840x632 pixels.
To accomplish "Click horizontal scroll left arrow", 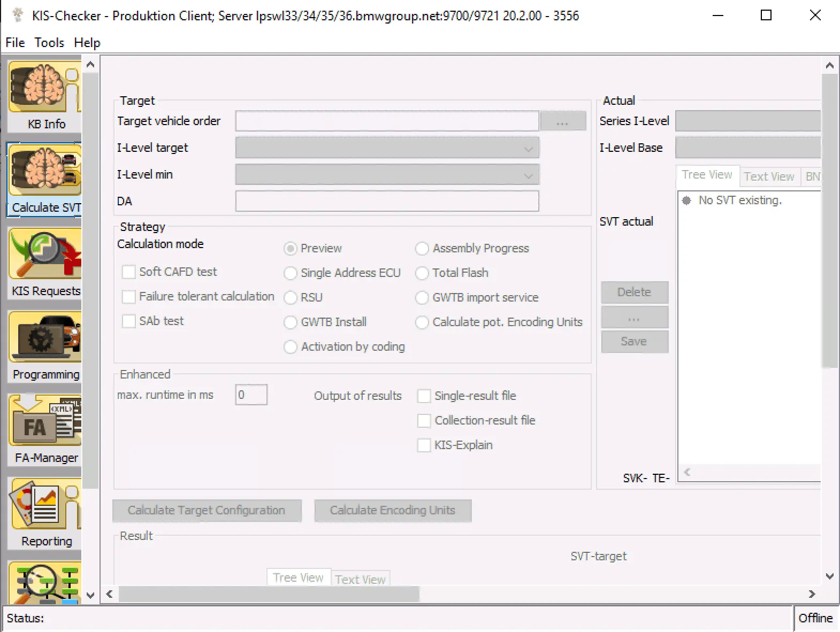I will (110, 594).
